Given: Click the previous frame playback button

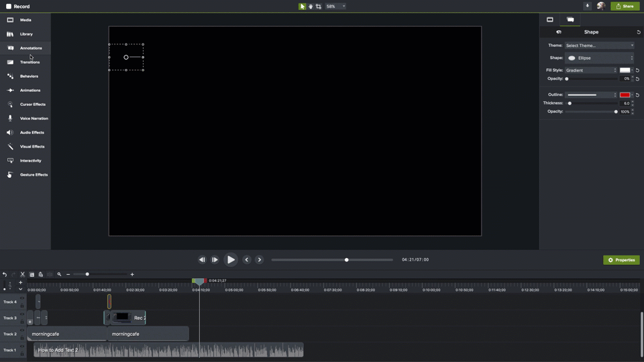Looking at the screenshot, I should tap(202, 260).
